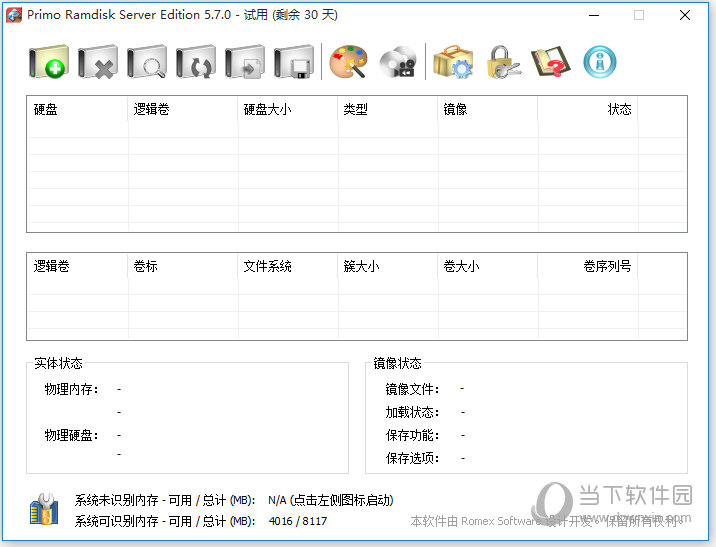Open disk properties via magnifier disk icon

[147, 62]
